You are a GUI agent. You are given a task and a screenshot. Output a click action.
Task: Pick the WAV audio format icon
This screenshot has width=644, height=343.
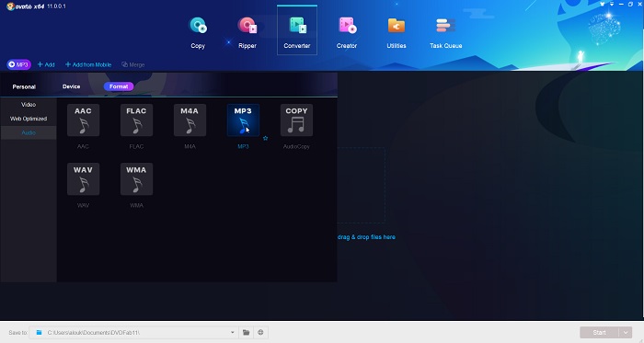(x=83, y=179)
